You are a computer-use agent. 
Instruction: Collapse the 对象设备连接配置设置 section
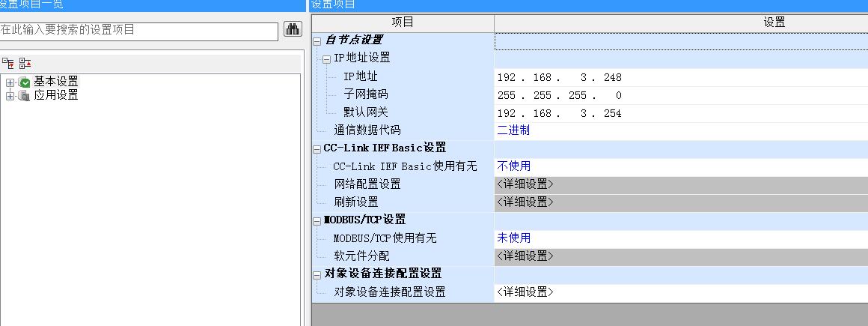click(317, 274)
